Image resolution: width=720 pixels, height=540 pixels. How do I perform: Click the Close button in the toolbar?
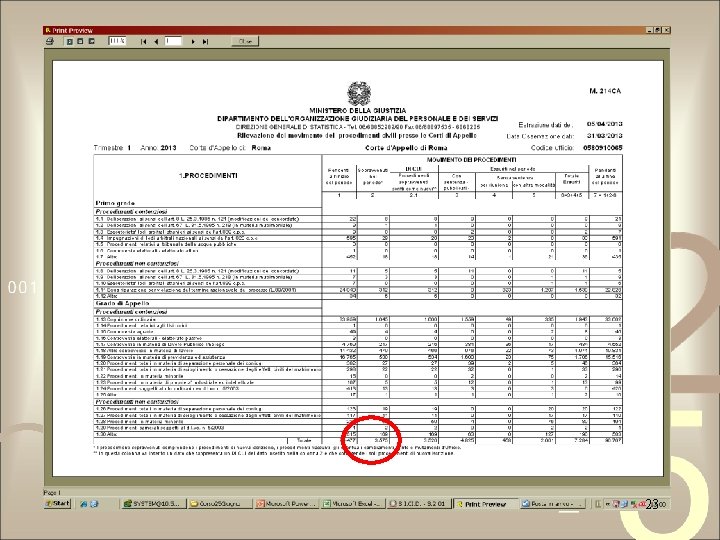pyautogui.click(x=245, y=41)
